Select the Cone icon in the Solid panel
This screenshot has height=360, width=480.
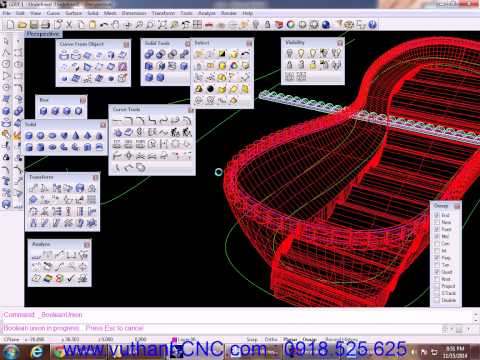coord(76,136)
